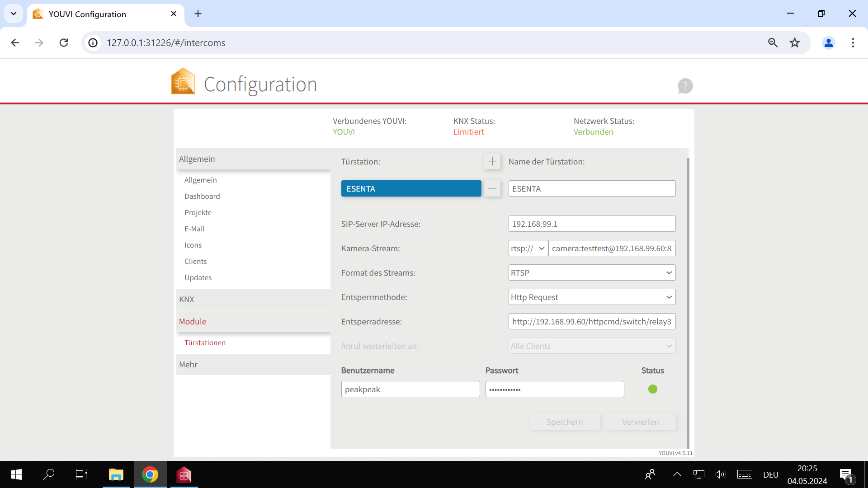Viewport: 868px width, 488px height.
Task: Open the Projekte menu item
Action: [198, 212]
